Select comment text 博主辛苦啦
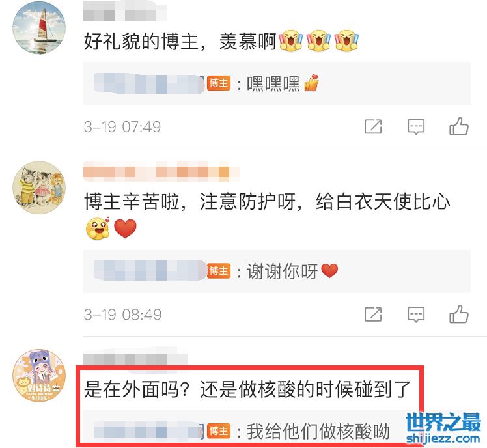This screenshot has width=487, height=448. (132, 201)
